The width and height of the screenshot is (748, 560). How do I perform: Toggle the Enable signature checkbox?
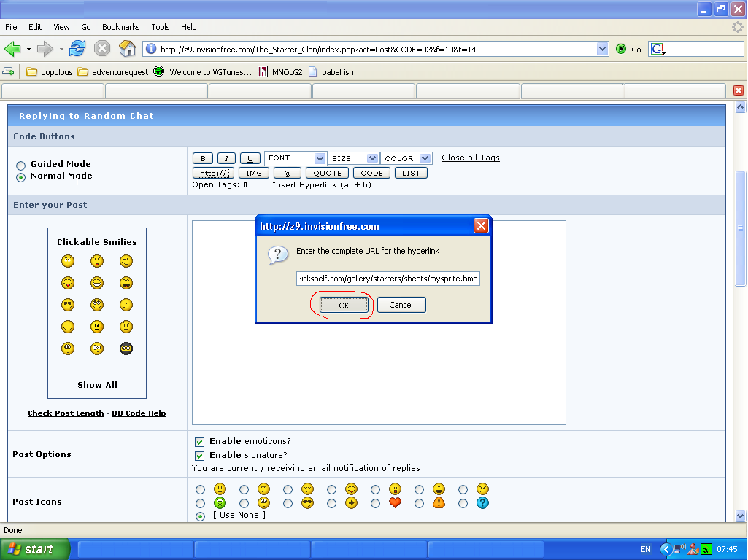[x=199, y=456]
